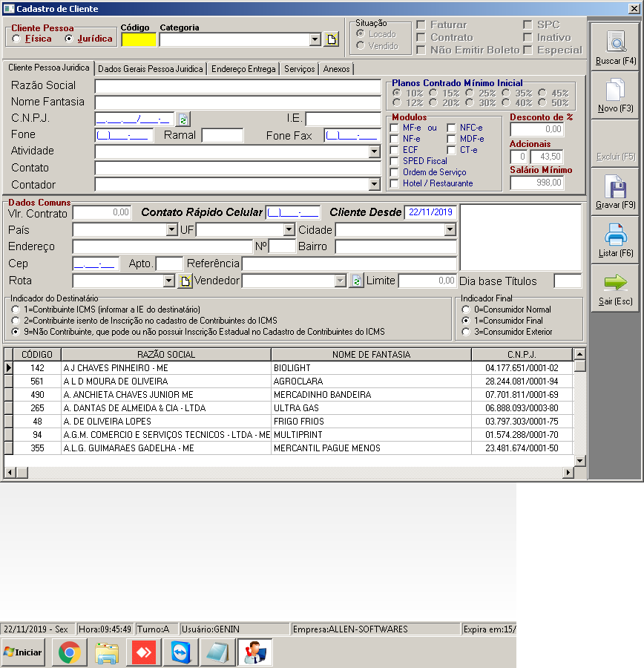644x668 pixels.
Task: Switch to the Endereço Entrega tab
Action: coord(243,69)
